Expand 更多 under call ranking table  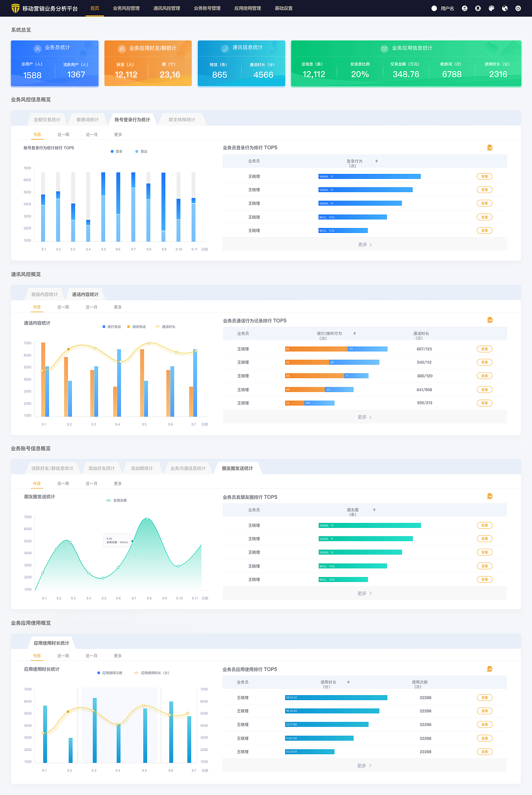click(365, 417)
